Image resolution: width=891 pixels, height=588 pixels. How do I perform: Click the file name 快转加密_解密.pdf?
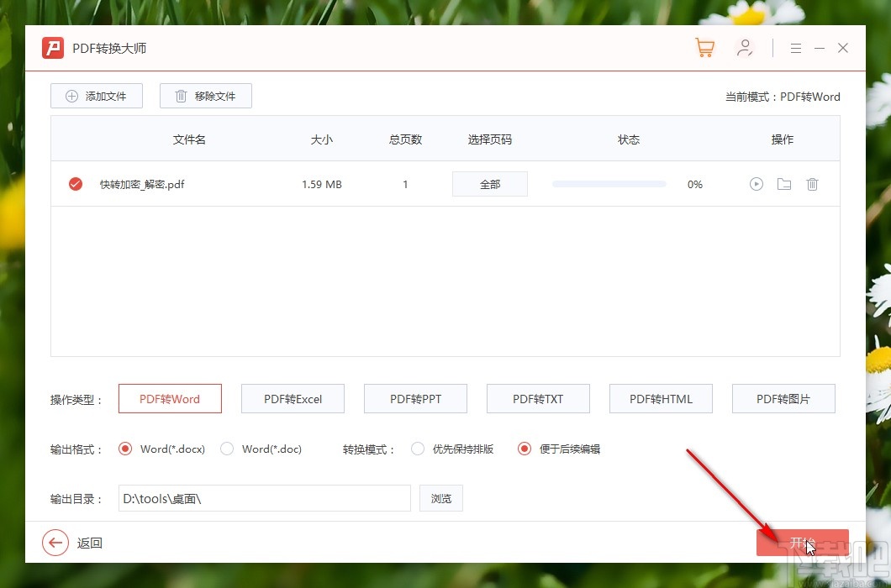point(142,184)
